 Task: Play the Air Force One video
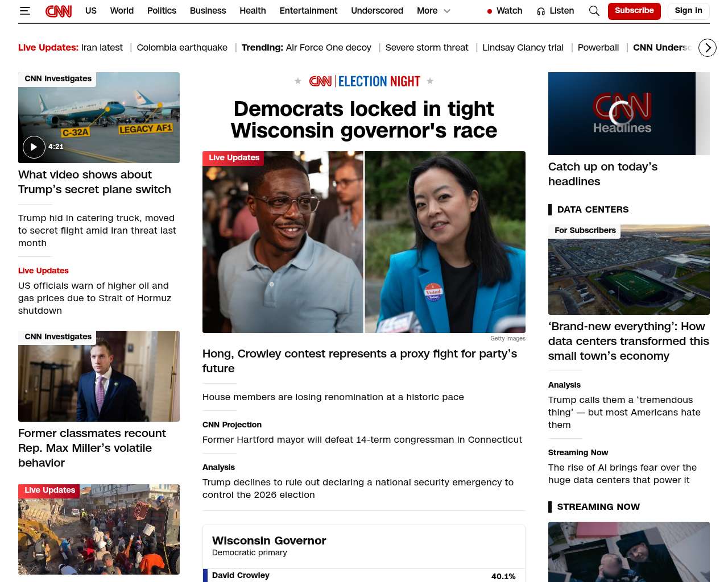(x=34, y=147)
